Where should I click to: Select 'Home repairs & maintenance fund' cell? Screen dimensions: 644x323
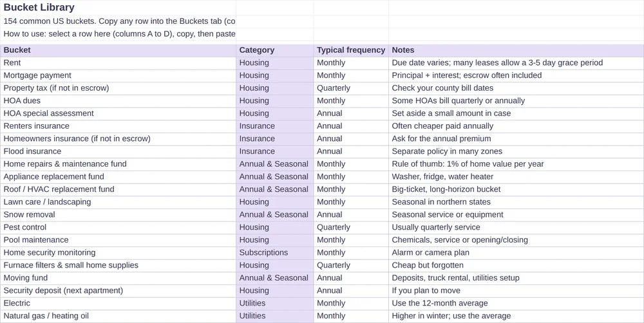tap(118, 164)
